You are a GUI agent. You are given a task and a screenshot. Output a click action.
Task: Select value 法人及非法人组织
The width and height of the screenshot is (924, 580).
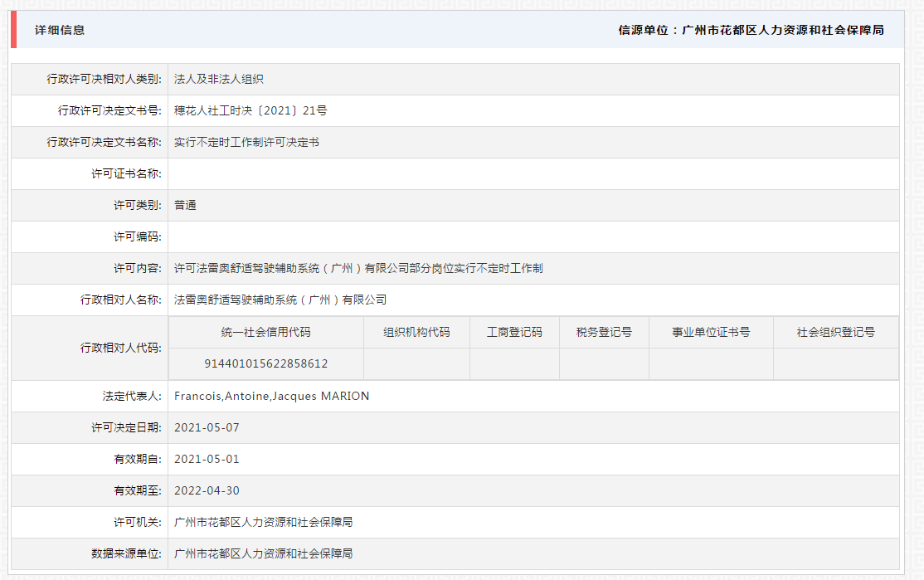pos(219,79)
